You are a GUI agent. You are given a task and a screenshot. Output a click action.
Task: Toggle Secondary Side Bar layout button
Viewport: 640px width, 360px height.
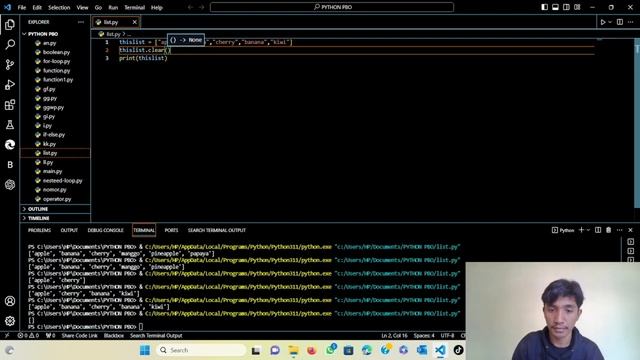pos(566,7)
